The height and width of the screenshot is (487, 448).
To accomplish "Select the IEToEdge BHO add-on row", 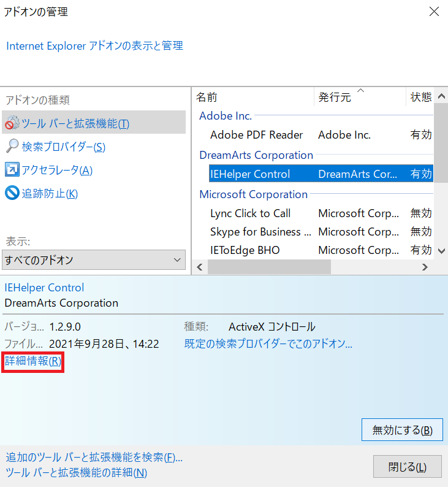I will [x=321, y=250].
